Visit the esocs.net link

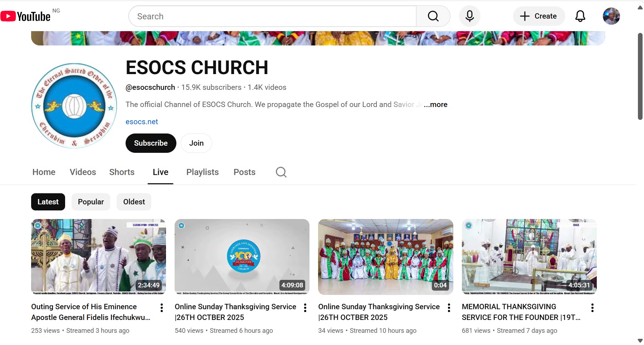click(142, 122)
